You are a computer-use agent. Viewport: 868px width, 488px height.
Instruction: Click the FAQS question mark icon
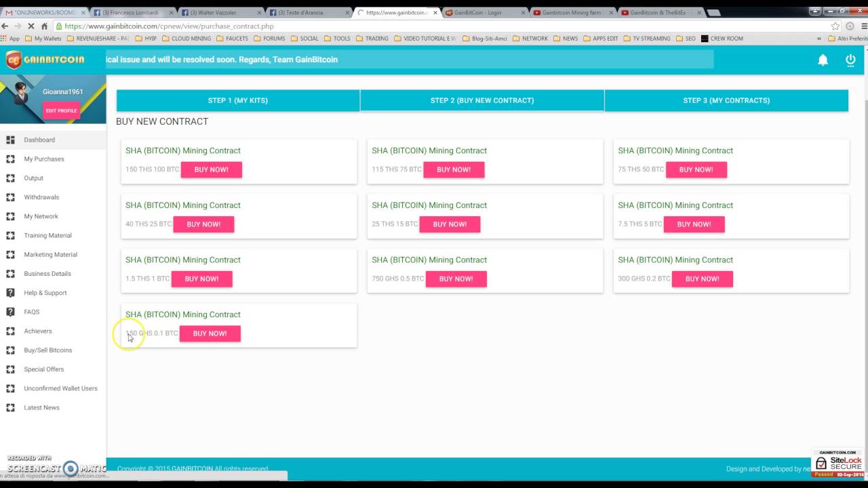[x=10, y=312]
